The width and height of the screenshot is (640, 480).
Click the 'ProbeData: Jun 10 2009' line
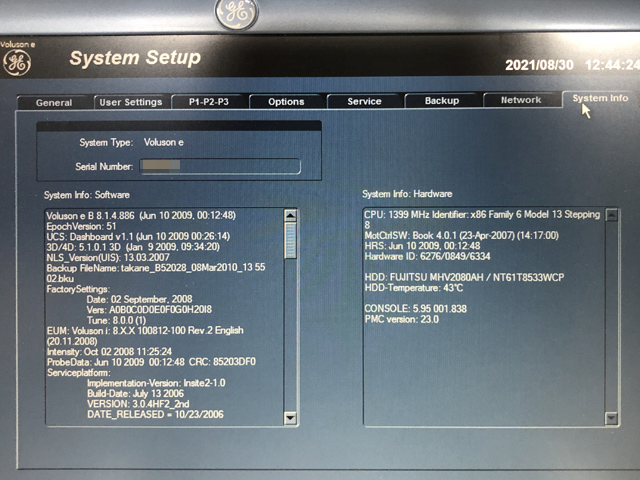point(151,362)
